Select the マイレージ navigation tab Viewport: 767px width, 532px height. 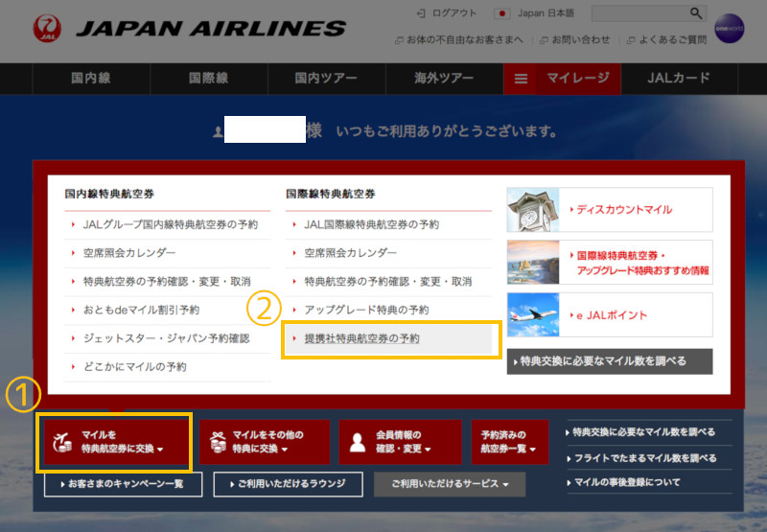pyautogui.click(x=578, y=79)
